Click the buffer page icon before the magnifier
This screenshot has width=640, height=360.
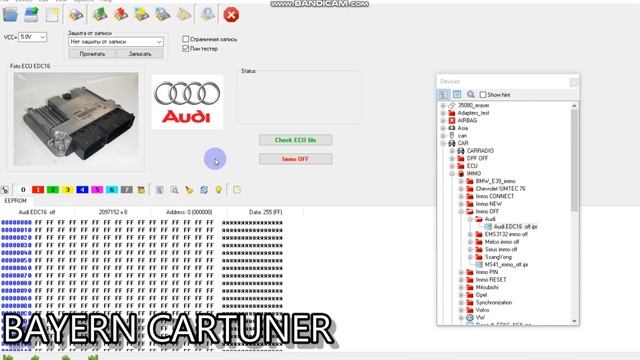[160, 190]
